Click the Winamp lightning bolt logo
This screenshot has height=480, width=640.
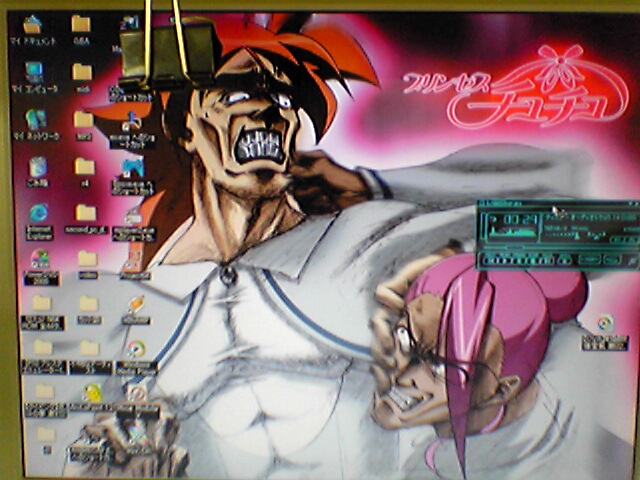[x=632, y=260]
